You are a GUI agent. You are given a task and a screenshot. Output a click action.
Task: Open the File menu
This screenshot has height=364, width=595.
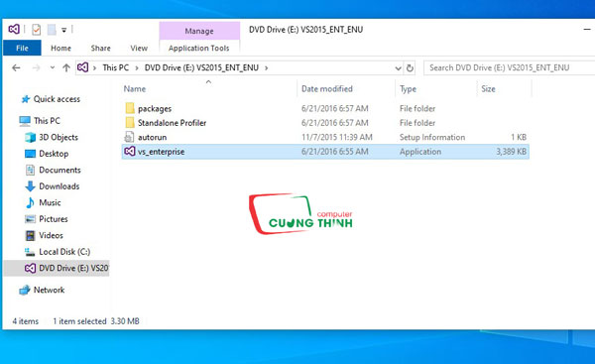tap(22, 49)
